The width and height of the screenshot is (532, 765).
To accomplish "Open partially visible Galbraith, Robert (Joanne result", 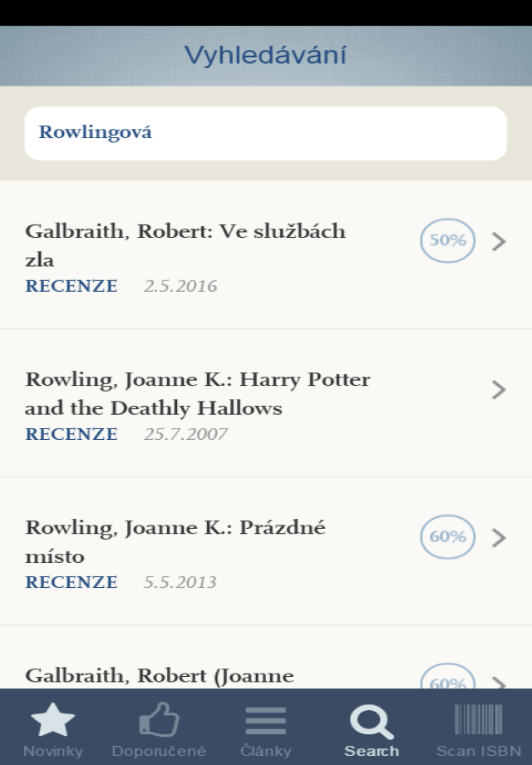I will tap(160, 675).
